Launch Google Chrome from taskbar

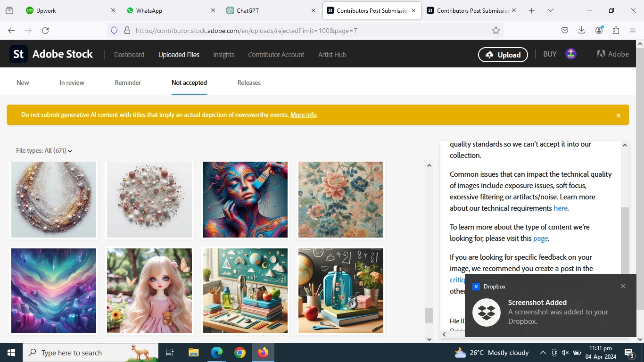click(240, 353)
